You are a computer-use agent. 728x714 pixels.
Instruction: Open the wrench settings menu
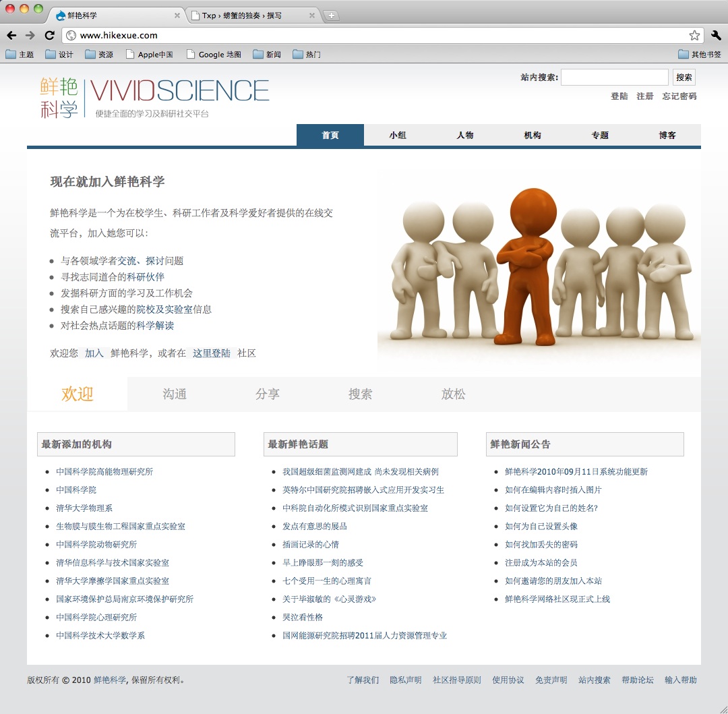click(716, 36)
